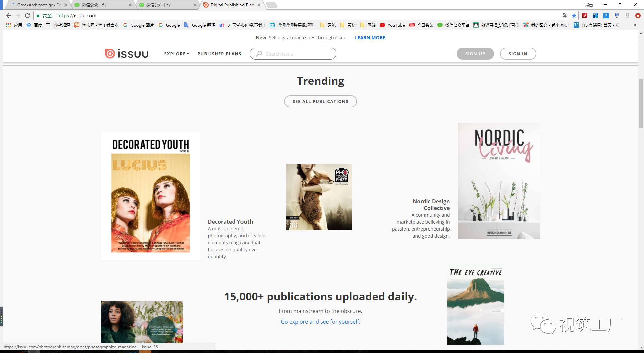Open the Apps grid shortcut in bookmarks bar
This screenshot has height=353, width=644.
14,25
